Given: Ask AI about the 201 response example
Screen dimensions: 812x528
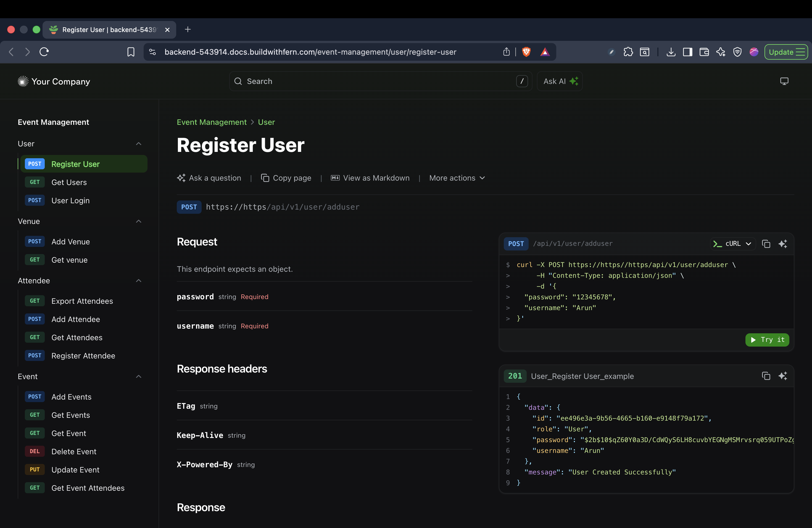Looking at the screenshot, I should pyautogui.click(x=783, y=376).
